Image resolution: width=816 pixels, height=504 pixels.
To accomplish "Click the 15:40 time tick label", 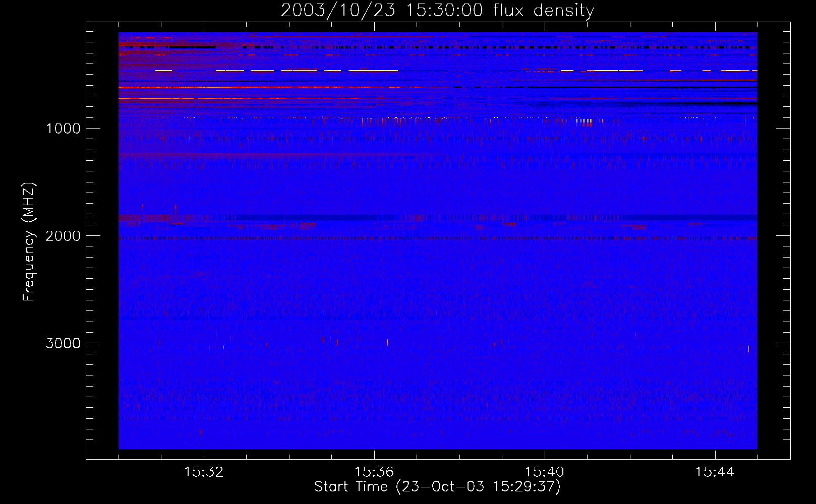I will tap(545, 472).
